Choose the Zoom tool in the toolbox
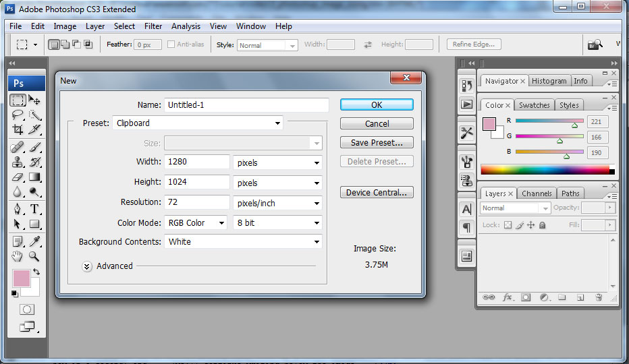Image resolution: width=629 pixels, height=364 pixels. click(34, 256)
